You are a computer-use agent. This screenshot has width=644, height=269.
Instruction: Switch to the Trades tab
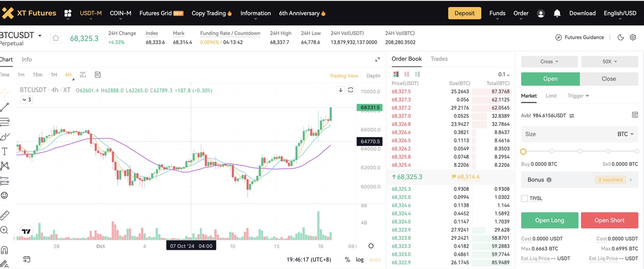(x=439, y=59)
